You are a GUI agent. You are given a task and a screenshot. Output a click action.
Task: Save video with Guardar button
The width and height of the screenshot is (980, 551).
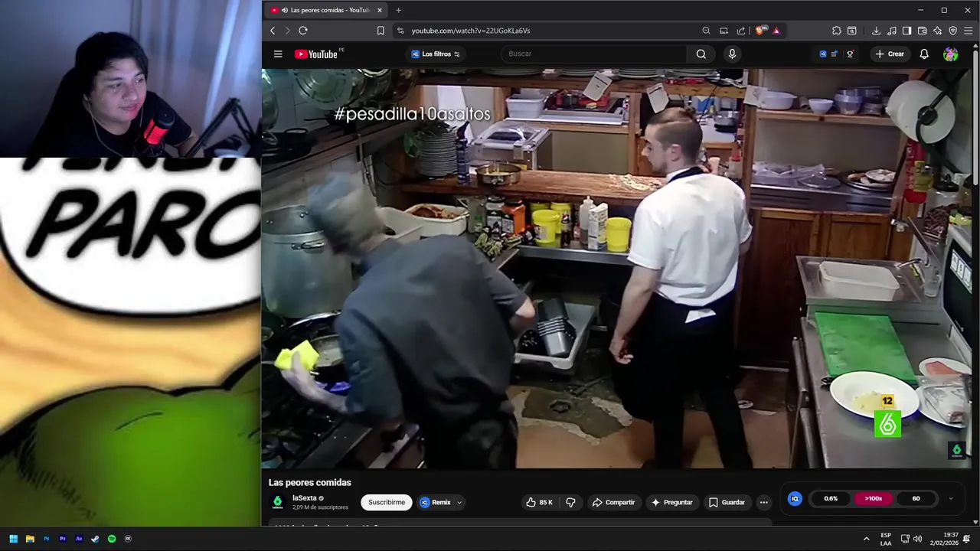click(727, 502)
